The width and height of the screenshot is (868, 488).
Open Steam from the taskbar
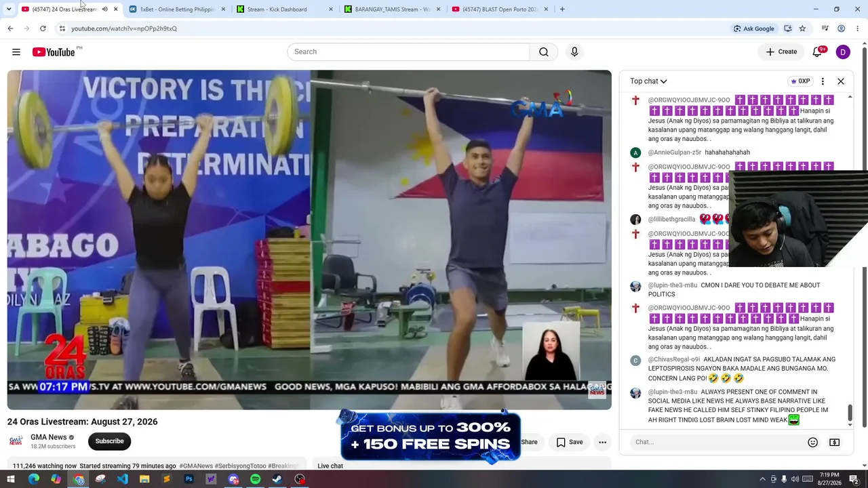[277, 479]
